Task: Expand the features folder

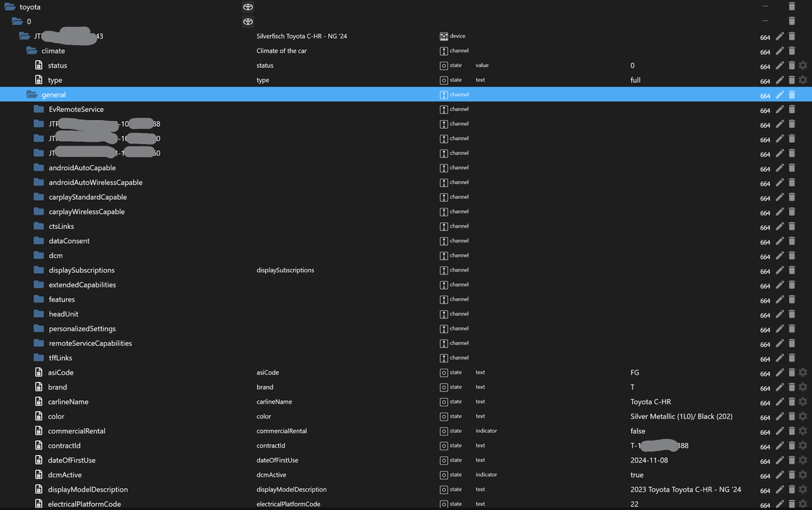Action: [39, 299]
